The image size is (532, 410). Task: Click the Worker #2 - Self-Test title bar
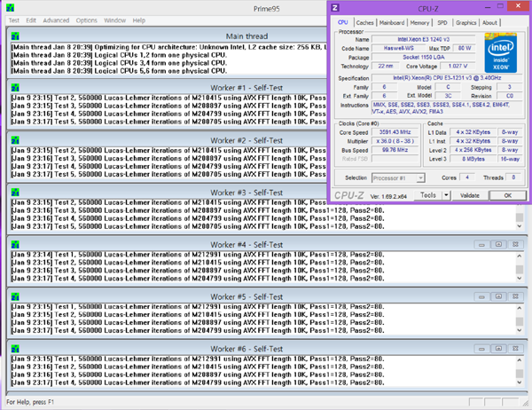pyautogui.click(x=168, y=140)
